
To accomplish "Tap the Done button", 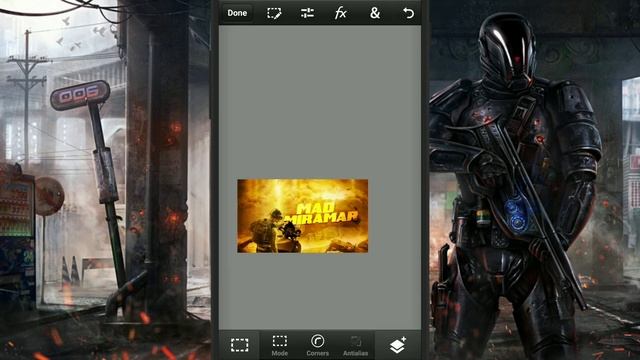I will [237, 13].
